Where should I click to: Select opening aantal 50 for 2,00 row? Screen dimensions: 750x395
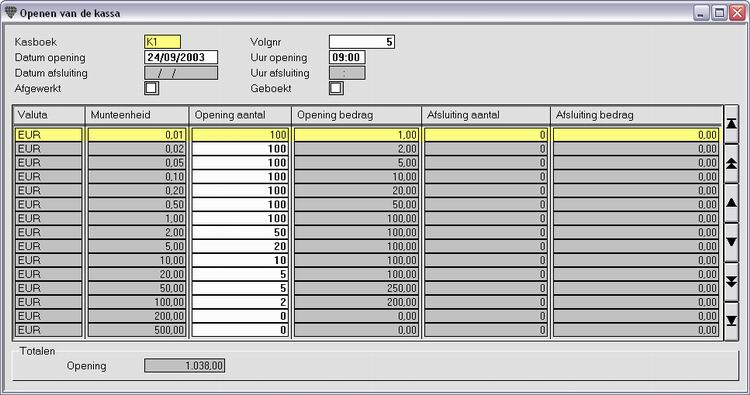click(240, 232)
